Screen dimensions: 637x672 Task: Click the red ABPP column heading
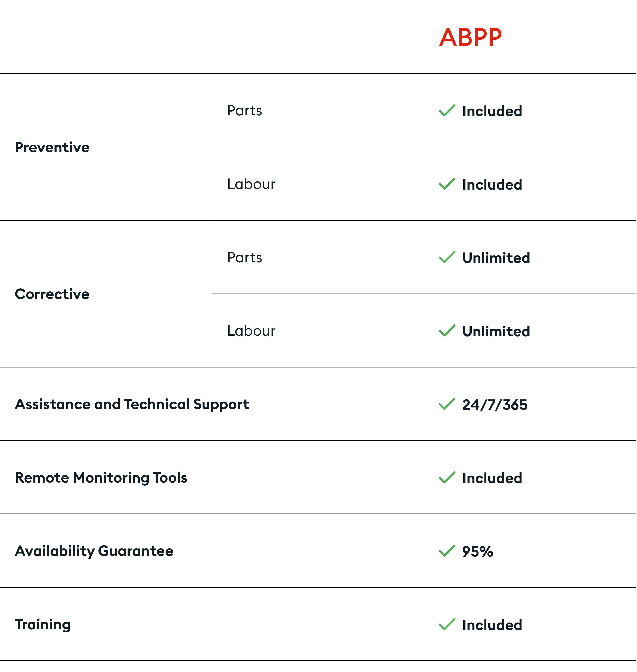[x=470, y=37]
